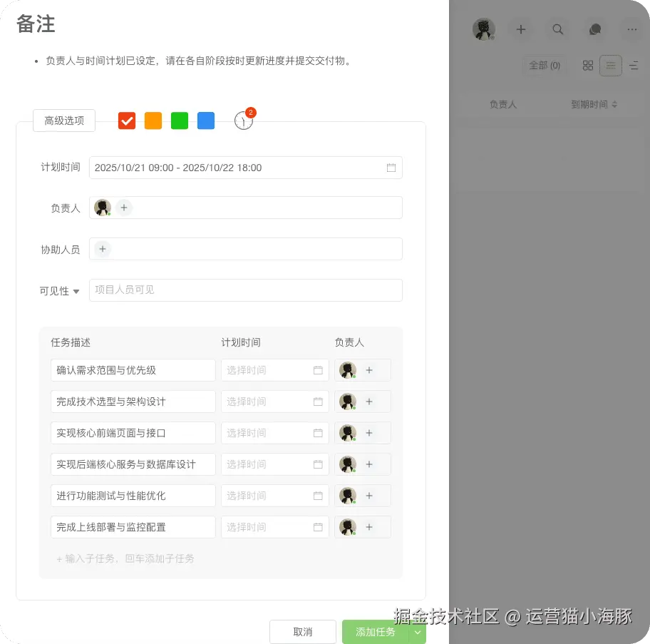650x644 pixels.
Task: Click assignee avatar in 完成上线部署与监控配置 row
Action: tap(348, 527)
